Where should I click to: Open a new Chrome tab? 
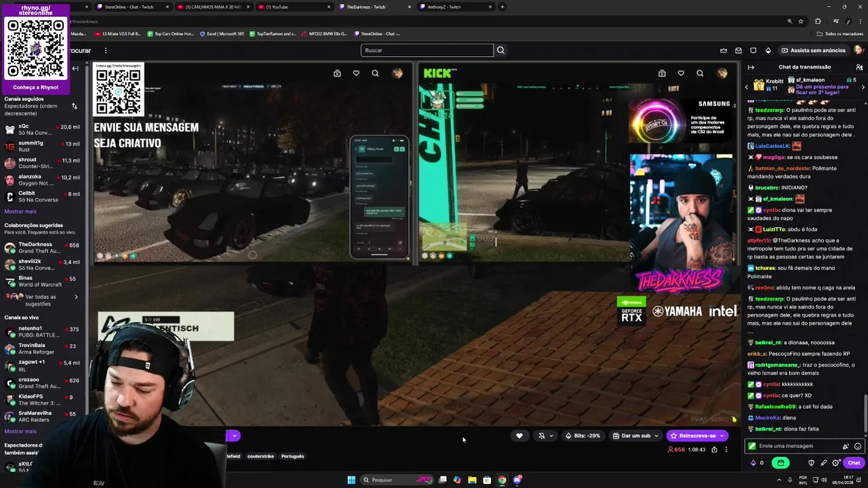point(502,7)
